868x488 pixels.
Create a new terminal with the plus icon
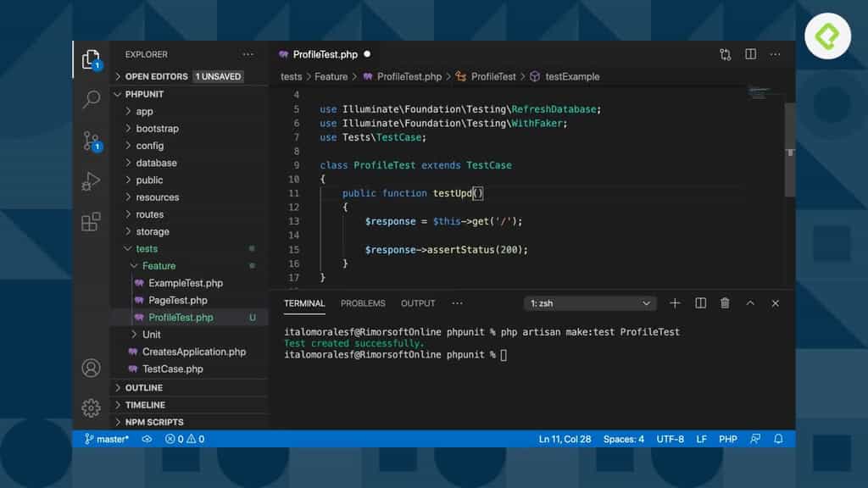click(x=675, y=302)
